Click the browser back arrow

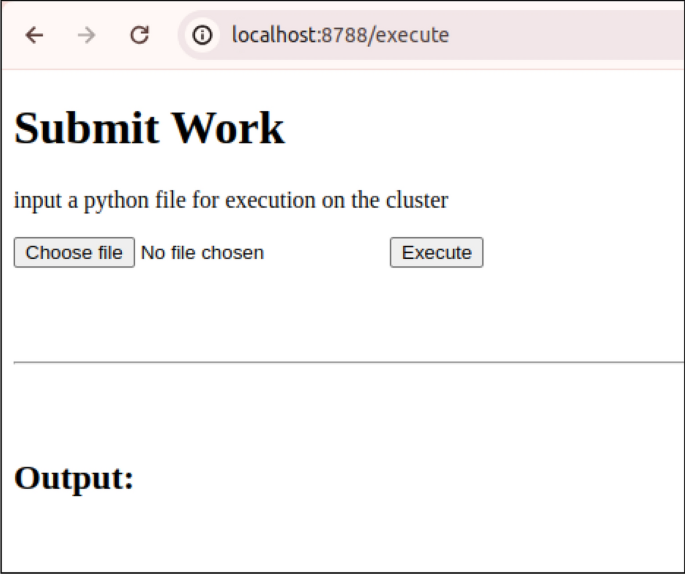point(35,36)
